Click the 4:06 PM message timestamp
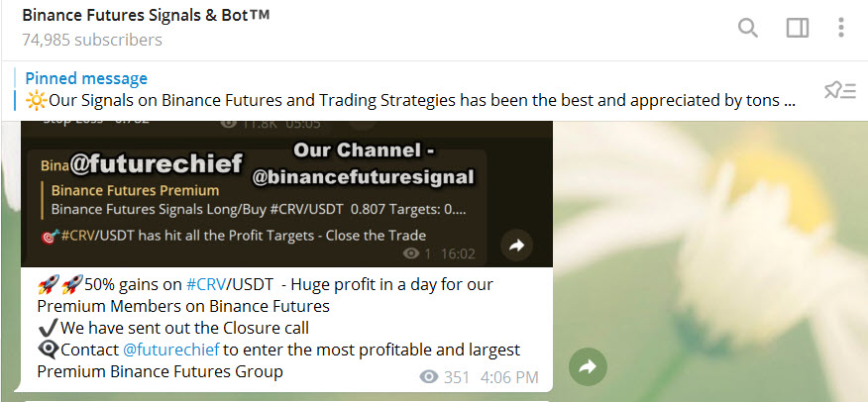868x402 pixels. pyautogui.click(x=509, y=377)
